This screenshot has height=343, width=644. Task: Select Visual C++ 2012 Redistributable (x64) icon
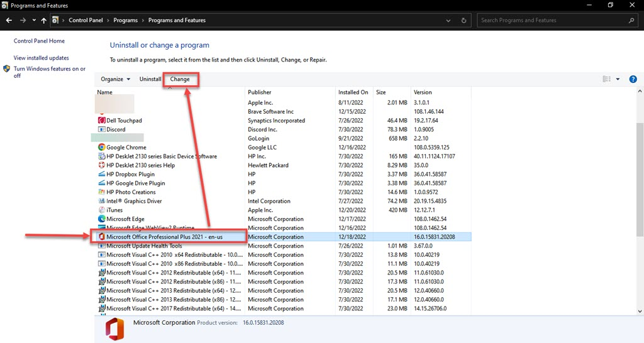tap(101, 273)
